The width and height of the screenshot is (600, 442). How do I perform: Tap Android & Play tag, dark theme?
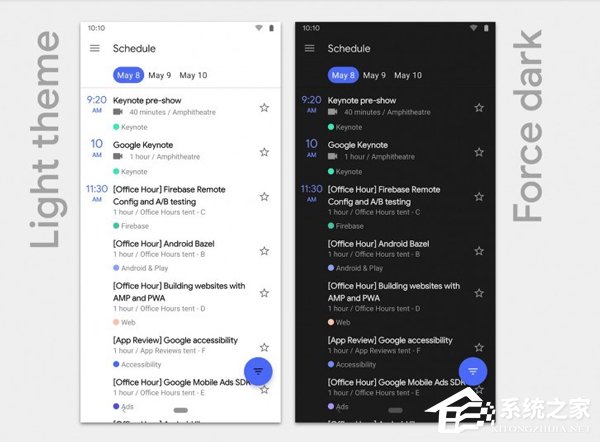point(355,268)
